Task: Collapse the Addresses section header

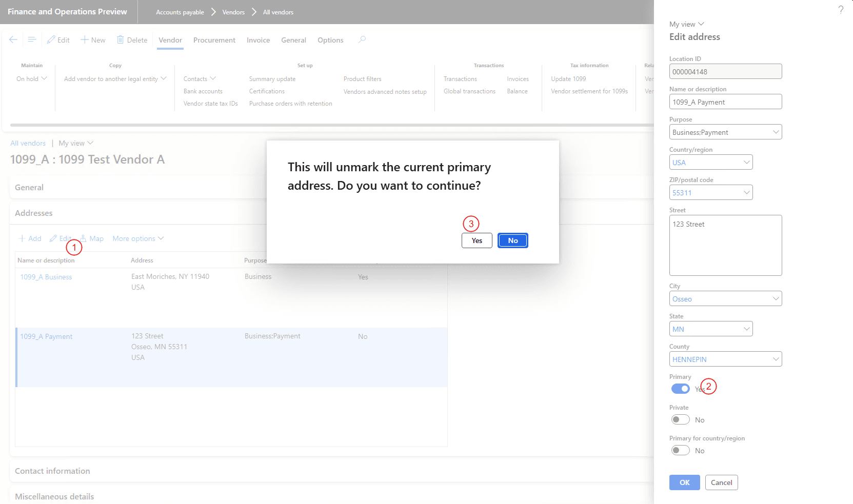Action: click(34, 213)
